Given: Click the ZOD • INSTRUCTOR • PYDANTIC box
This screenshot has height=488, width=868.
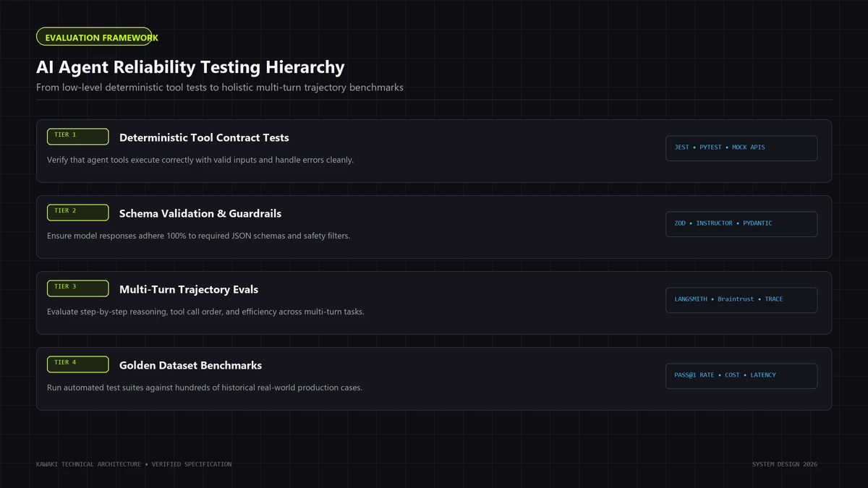Looking at the screenshot, I should tap(741, 224).
